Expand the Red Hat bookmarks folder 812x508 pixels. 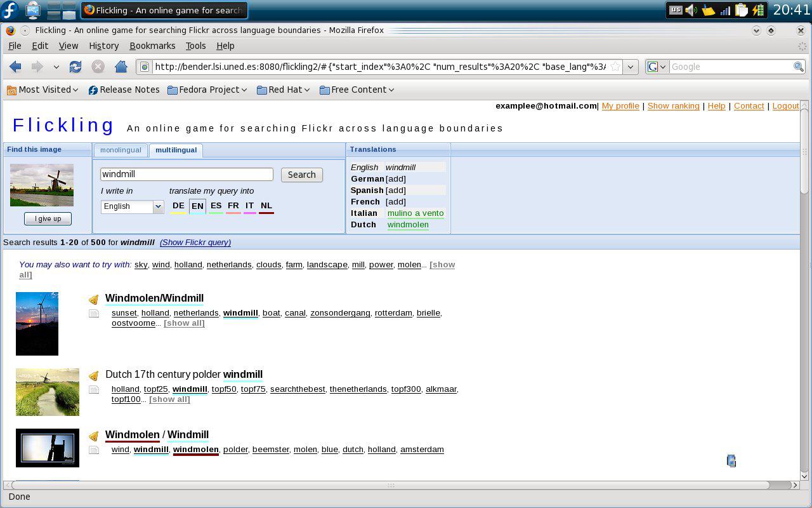point(284,90)
